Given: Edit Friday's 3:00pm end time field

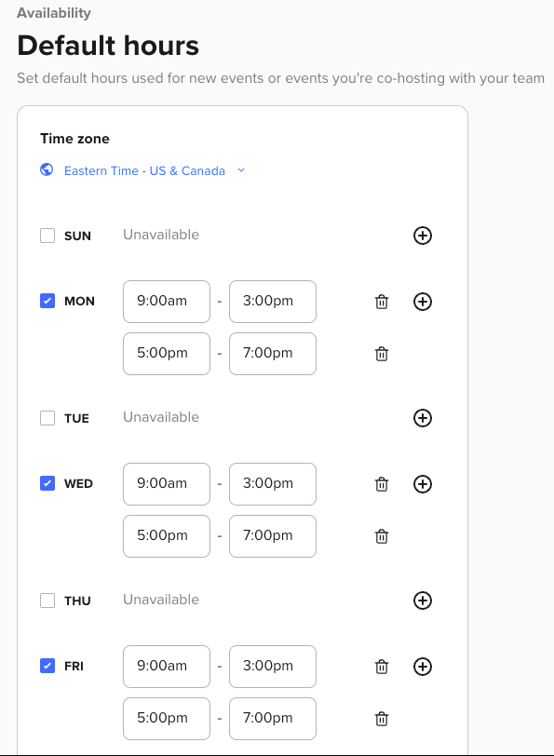Looking at the screenshot, I should click(273, 667).
